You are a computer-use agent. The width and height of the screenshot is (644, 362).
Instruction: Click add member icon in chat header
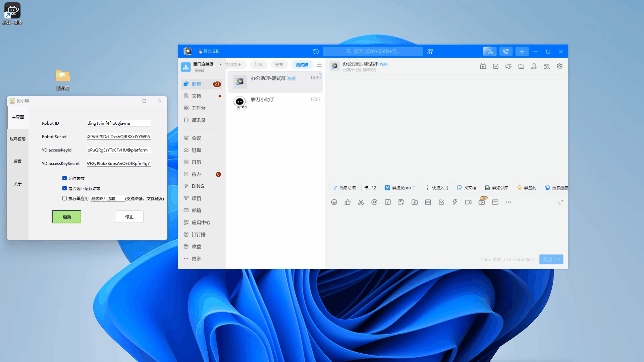pos(534,66)
